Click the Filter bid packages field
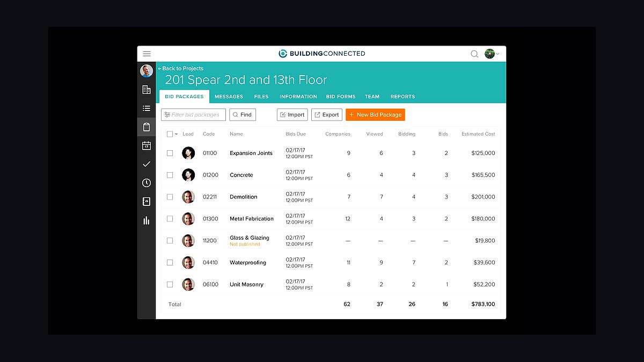Viewport: 644px width, 362px height. [x=193, y=115]
